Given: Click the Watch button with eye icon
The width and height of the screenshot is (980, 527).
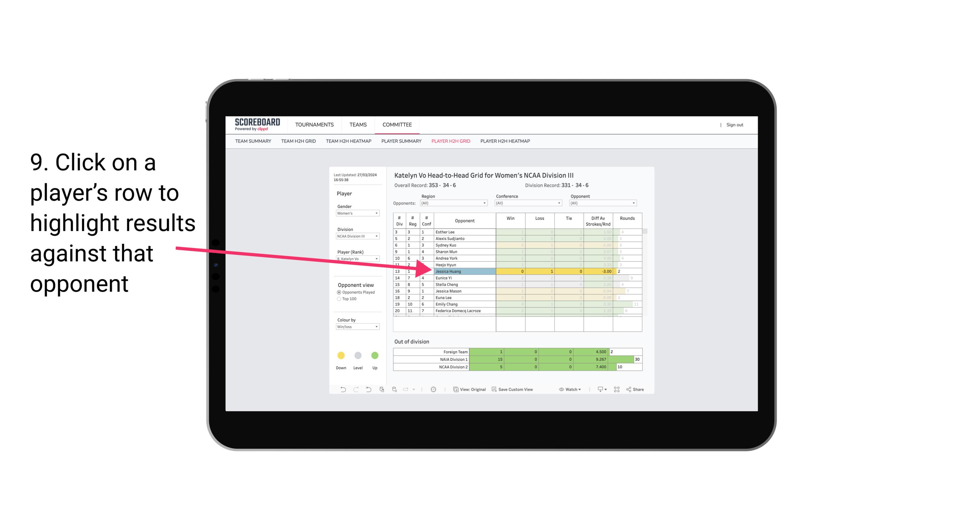Looking at the screenshot, I should click(x=570, y=390).
